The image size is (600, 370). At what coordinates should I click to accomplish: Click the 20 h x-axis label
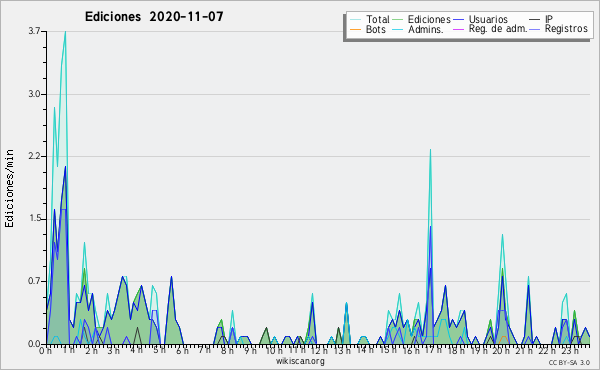[x=501, y=351]
